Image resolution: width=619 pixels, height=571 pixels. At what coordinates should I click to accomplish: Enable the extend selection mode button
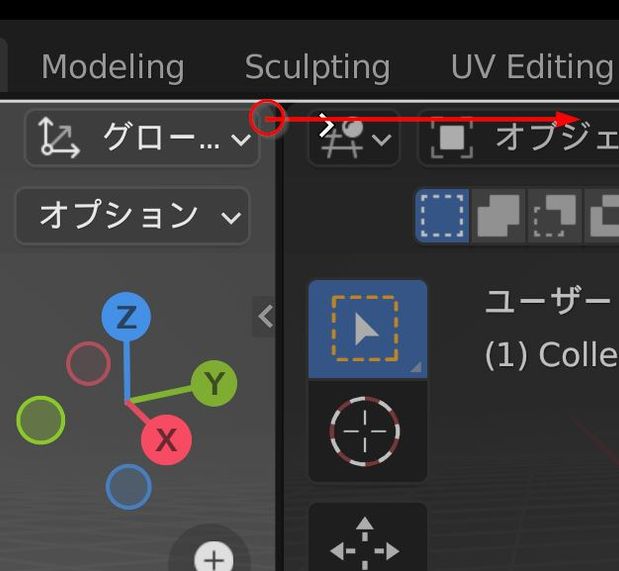499,216
